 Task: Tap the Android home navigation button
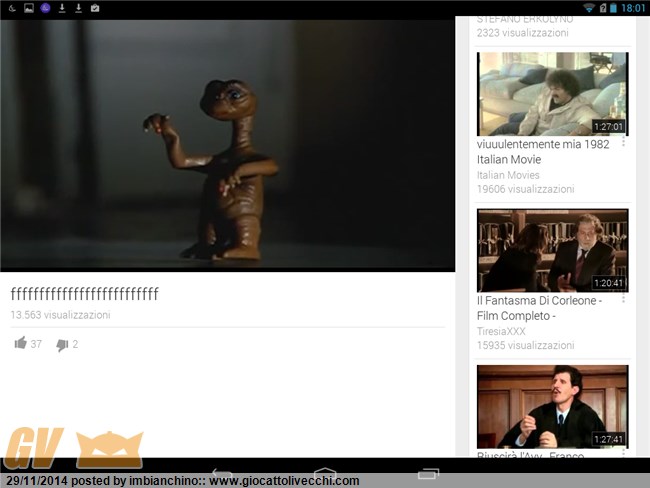point(325,473)
